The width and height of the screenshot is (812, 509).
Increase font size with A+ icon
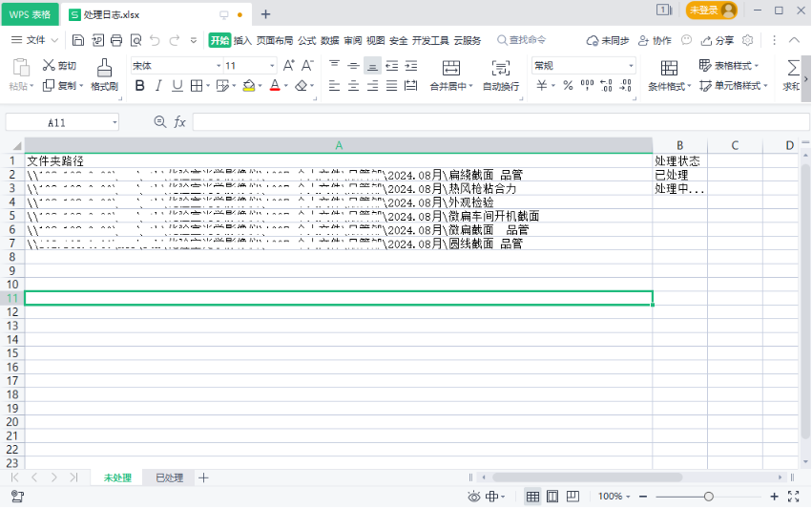coord(288,65)
